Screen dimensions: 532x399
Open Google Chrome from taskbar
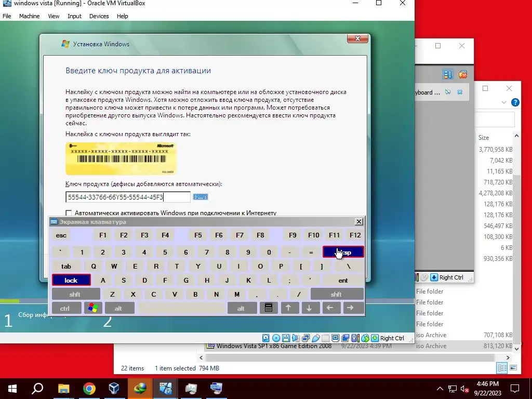click(x=89, y=388)
